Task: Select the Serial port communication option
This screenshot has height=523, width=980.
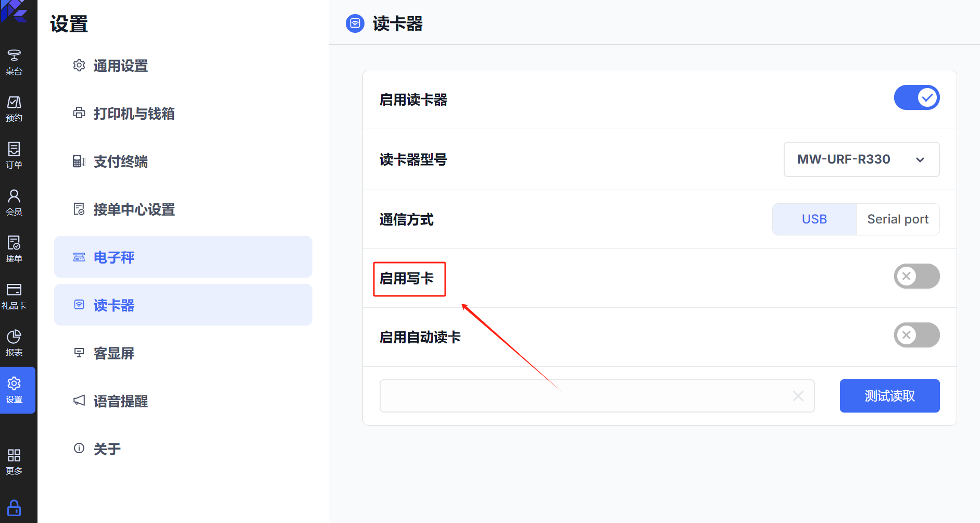Action: 898,219
